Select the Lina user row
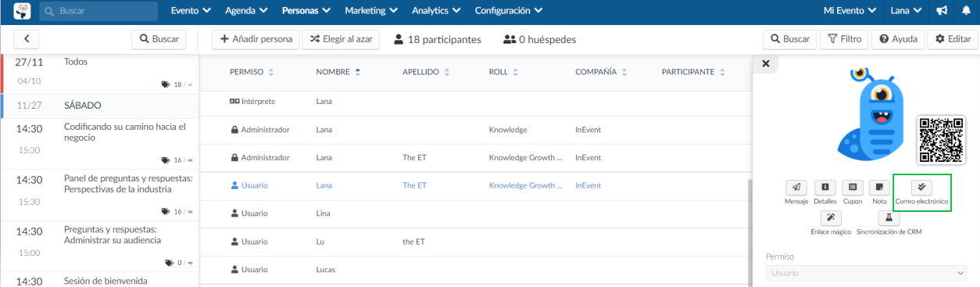 (x=474, y=213)
